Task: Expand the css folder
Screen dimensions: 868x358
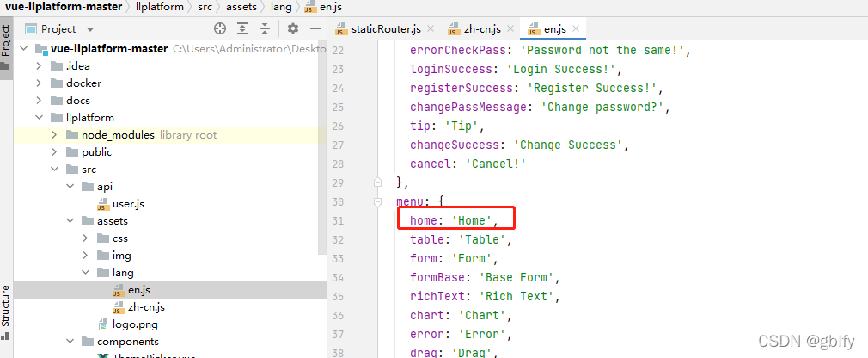Action: pyautogui.click(x=85, y=238)
